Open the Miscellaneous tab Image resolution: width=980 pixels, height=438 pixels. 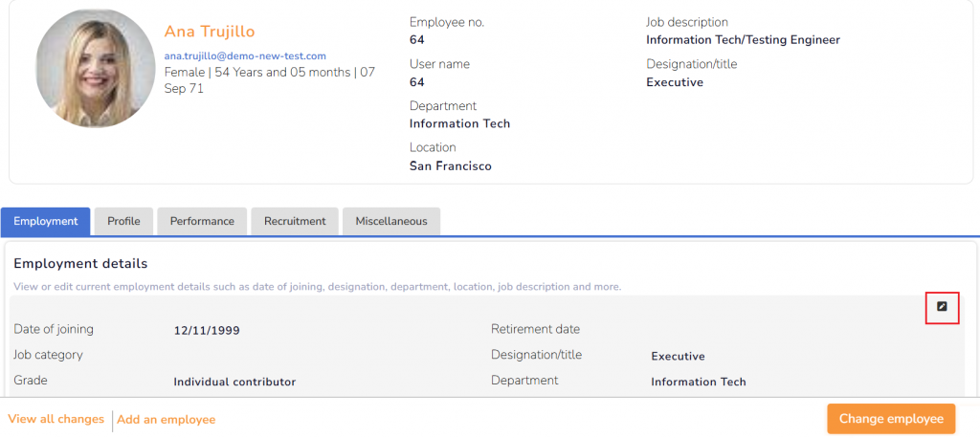[x=391, y=221]
